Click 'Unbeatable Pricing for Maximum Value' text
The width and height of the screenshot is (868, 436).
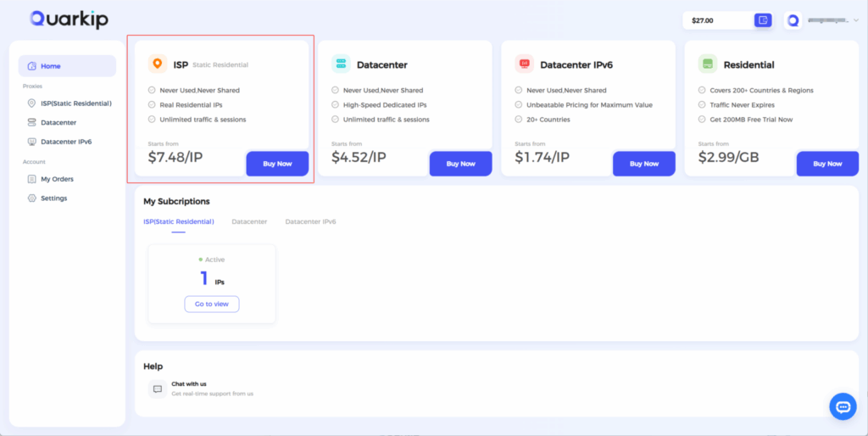coord(590,104)
